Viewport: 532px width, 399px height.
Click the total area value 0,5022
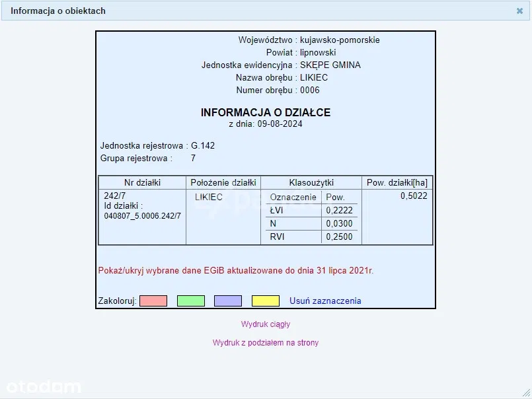point(414,196)
